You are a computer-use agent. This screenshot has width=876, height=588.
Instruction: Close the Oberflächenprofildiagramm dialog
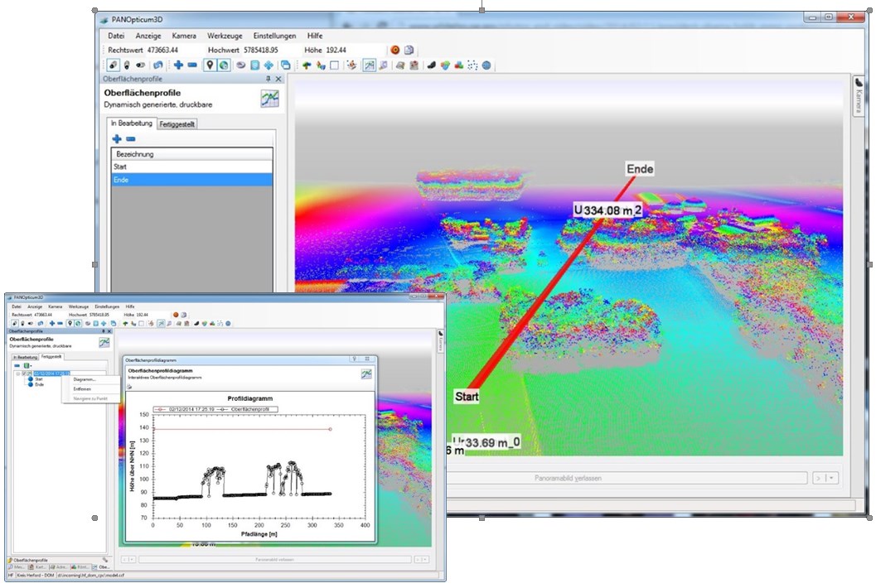coord(367,359)
